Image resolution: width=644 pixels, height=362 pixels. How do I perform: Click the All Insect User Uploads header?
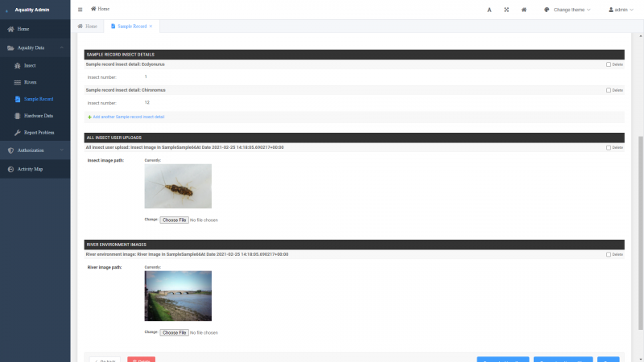[x=354, y=138]
